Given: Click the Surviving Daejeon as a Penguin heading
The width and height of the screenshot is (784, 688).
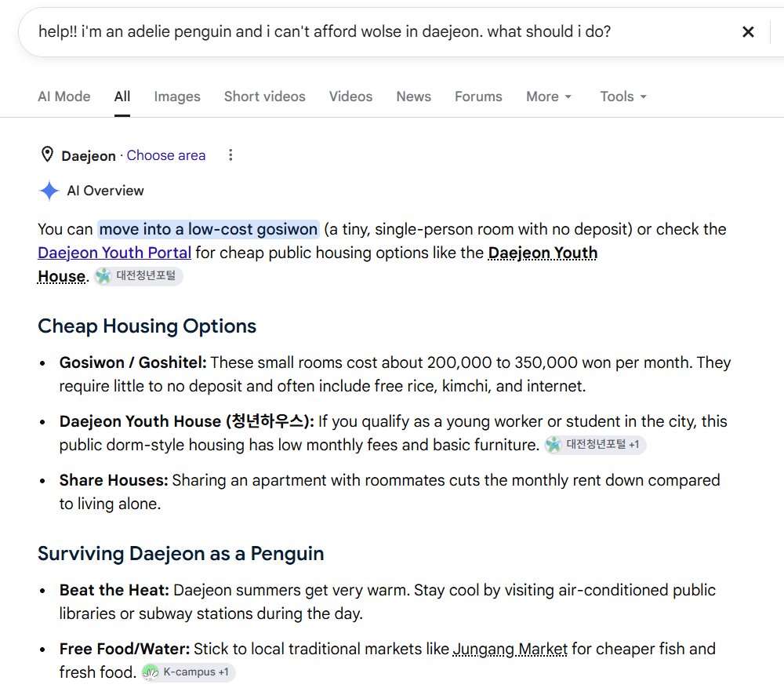Looking at the screenshot, I should pos(181,554).
